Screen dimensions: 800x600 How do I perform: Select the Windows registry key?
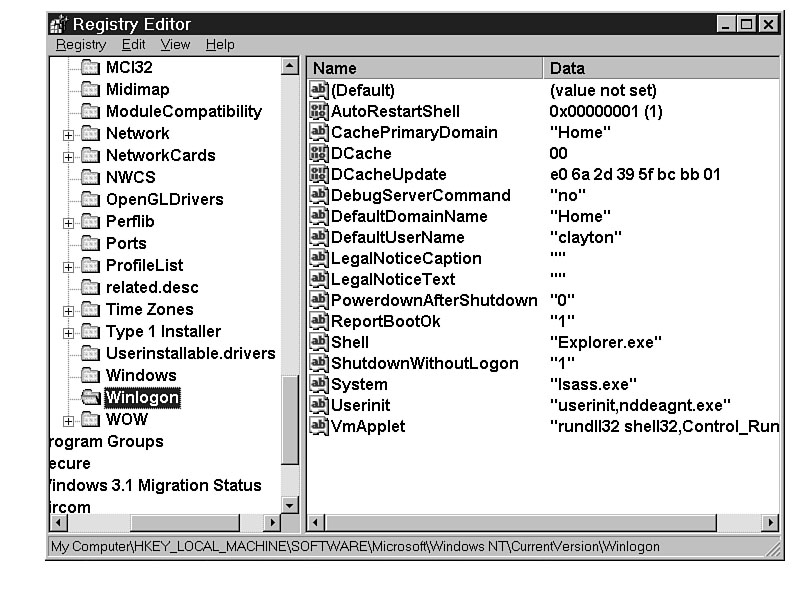click(141, 376)
